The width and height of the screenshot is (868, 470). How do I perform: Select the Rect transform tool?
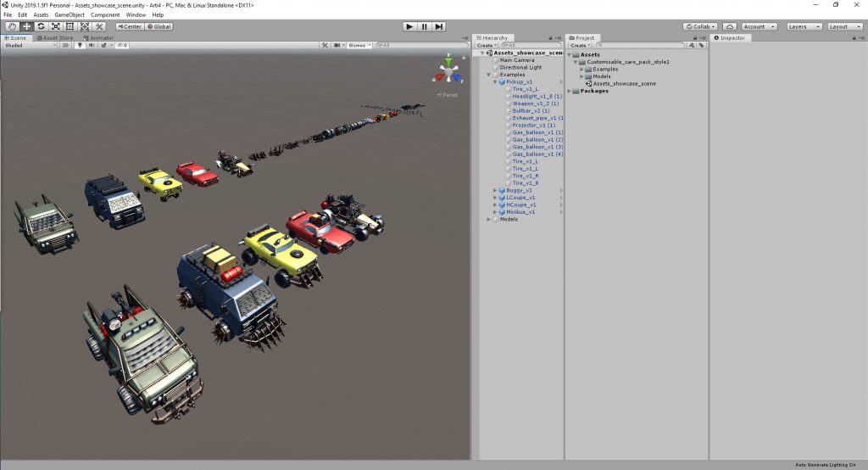[70, 26]
